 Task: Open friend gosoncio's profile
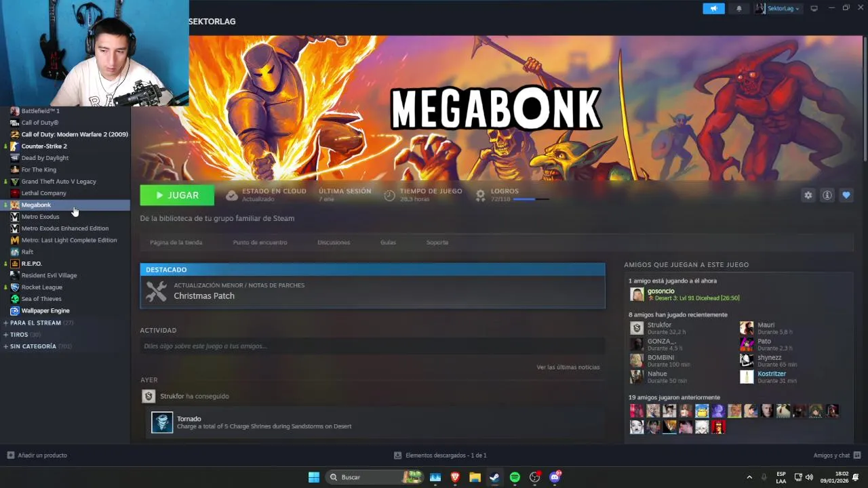(x=660, y=291)
